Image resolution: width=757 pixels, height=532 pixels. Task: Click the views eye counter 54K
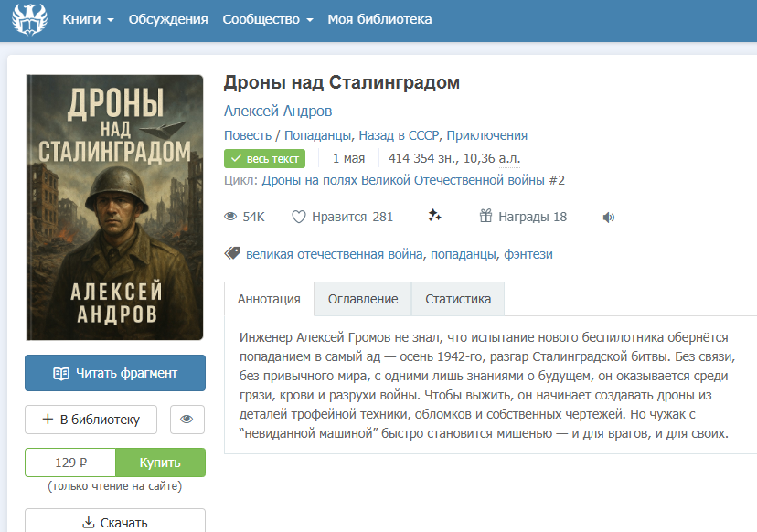[x=244, y=217]
